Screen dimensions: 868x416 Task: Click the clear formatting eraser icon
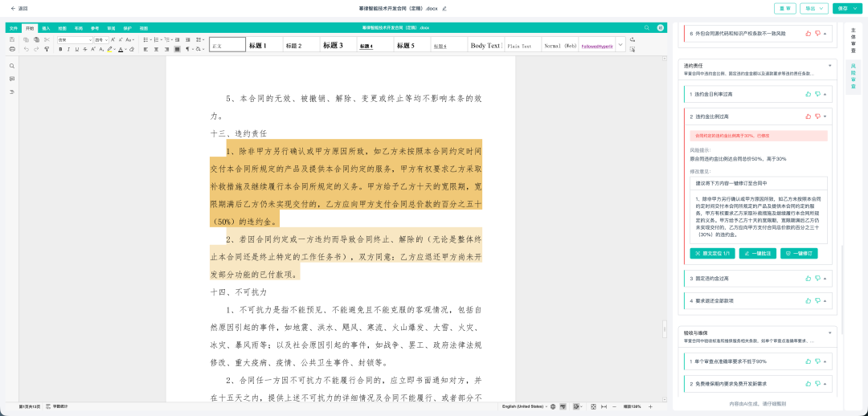pos(132,49)
